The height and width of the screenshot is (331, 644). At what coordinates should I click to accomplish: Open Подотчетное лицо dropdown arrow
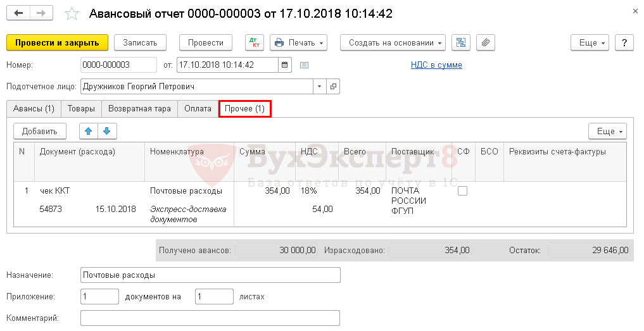pos(320,87)
